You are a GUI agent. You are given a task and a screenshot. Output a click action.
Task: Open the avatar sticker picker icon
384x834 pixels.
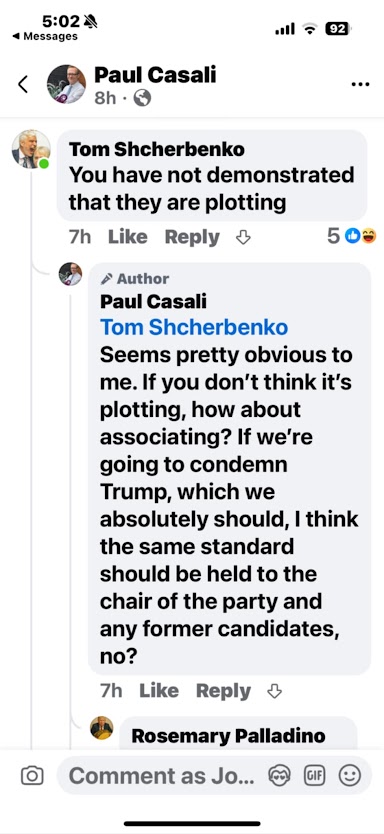point(279,775)
